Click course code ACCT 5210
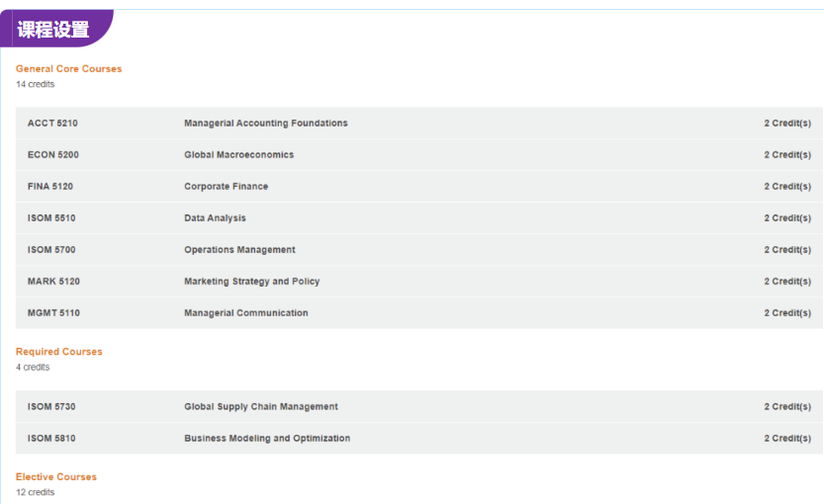 point(52,124)
